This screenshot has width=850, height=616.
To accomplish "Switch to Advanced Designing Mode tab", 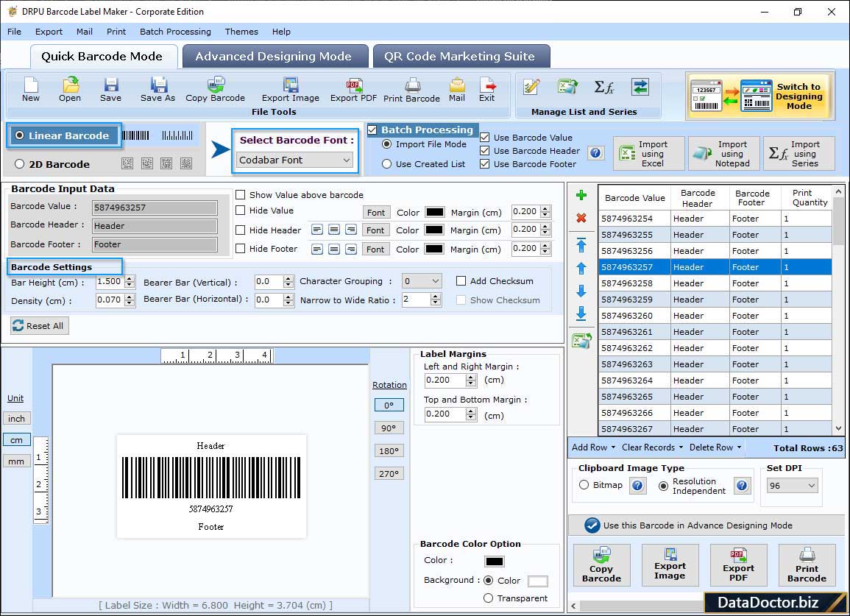I will (274, 57).
